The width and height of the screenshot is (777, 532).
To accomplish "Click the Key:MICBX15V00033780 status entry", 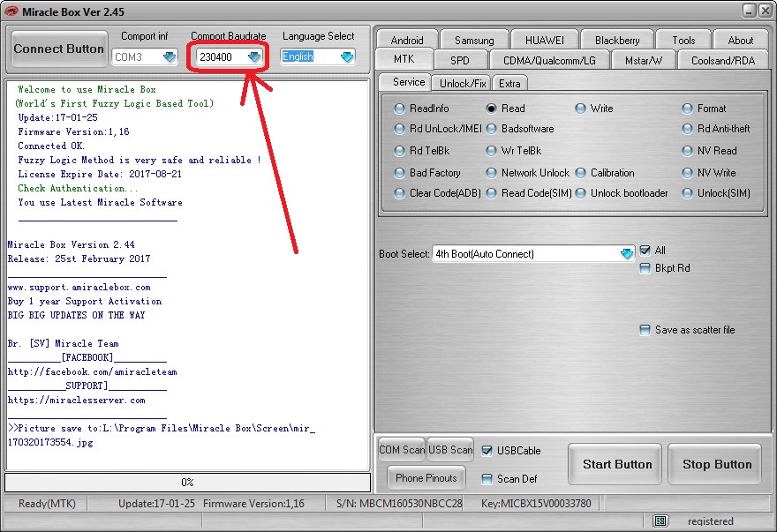I will coord(536,504).
